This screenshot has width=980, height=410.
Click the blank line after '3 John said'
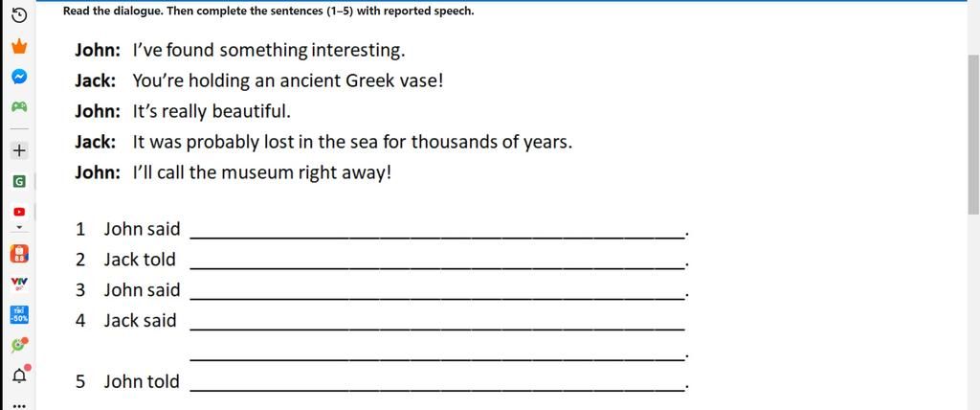[438, 291]
